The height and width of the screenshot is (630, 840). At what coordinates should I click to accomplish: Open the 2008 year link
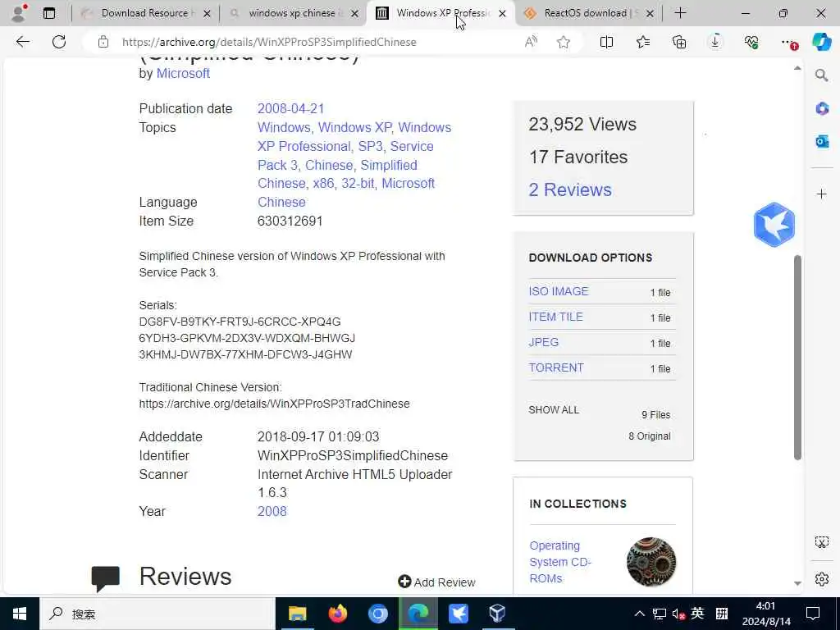pyautogui.click(x=272, y=511)
